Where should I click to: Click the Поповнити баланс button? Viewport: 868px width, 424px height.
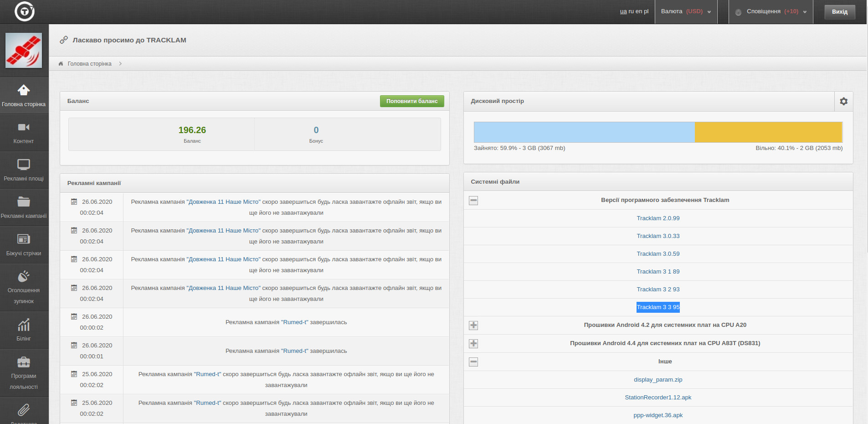tap(412, 101)
